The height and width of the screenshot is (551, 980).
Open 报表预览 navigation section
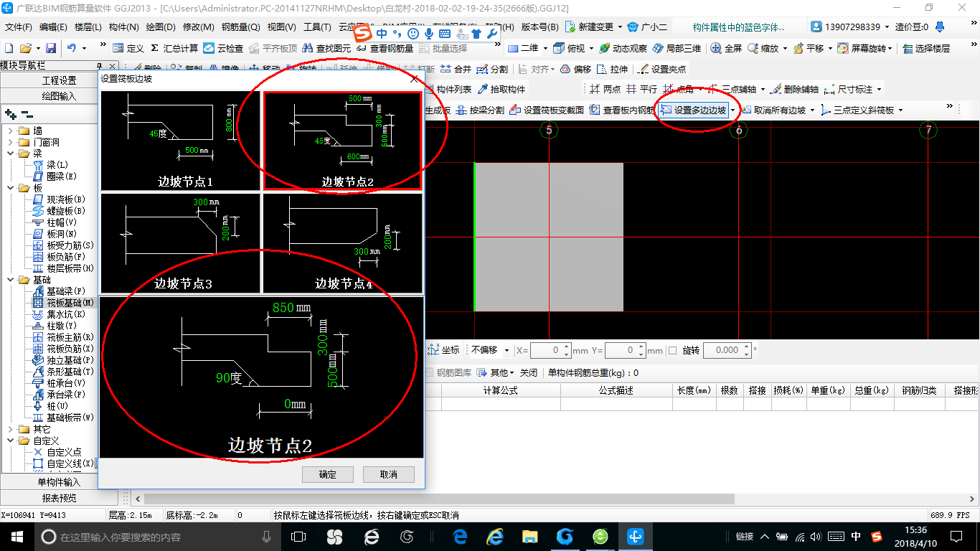tap(60, 498)
